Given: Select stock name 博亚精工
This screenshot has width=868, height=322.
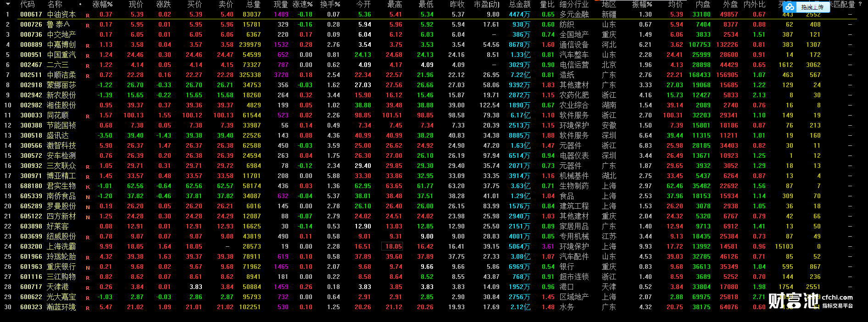Looking at the screenshot, I should point(61,176).
